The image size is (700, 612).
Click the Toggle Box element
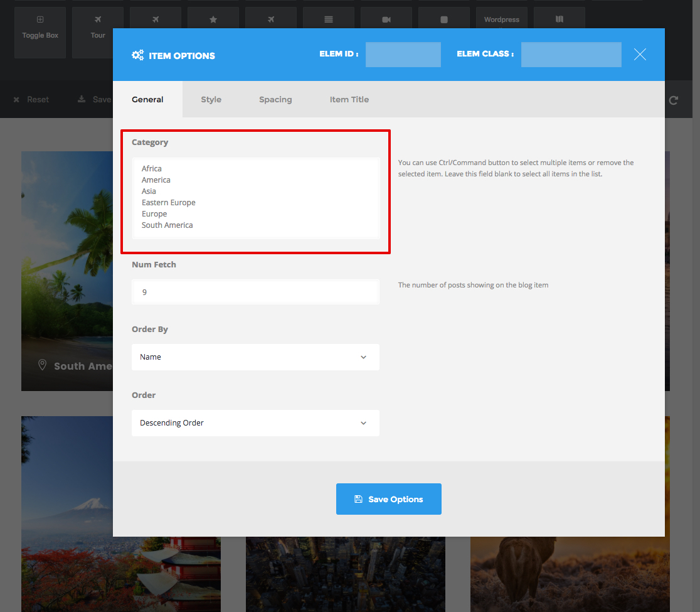(40, 32)
